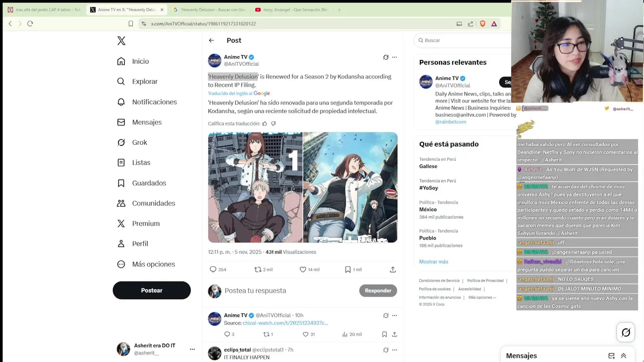Click the Responder button
The width and height of the screenshot is (644, 362).
coord(378,291)
